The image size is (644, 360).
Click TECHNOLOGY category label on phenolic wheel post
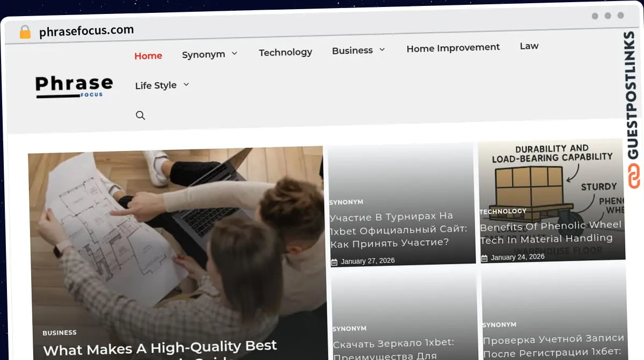tap(503, 211)
